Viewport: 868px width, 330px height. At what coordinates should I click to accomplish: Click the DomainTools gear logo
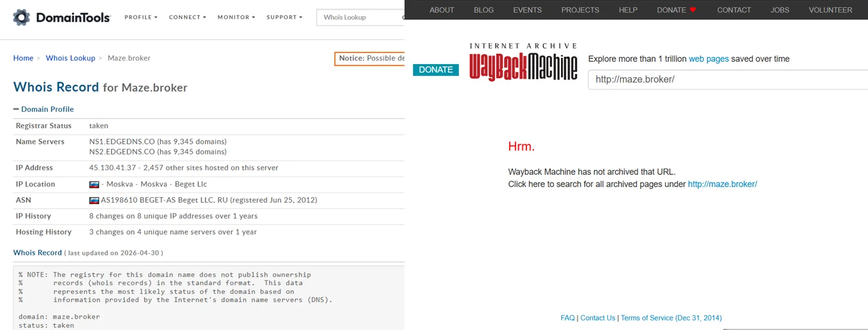22,17
